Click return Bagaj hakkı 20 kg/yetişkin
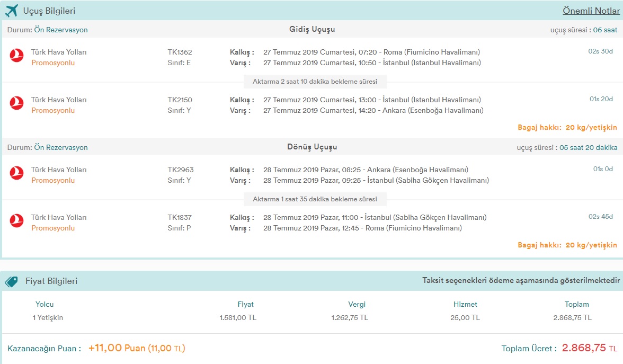623x364 pixels. coord(567,245)
